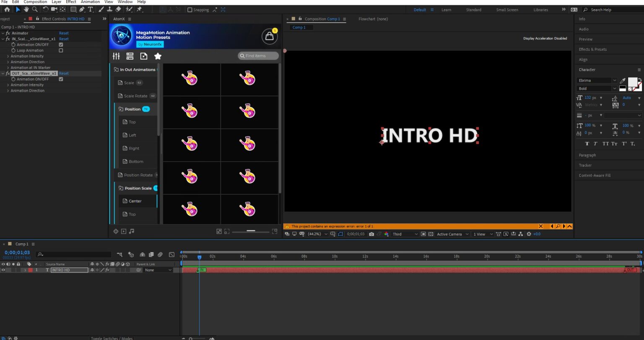Open the Composition menu
The image size is (644, 340).
pyautogui.click(x=35, y=2)
